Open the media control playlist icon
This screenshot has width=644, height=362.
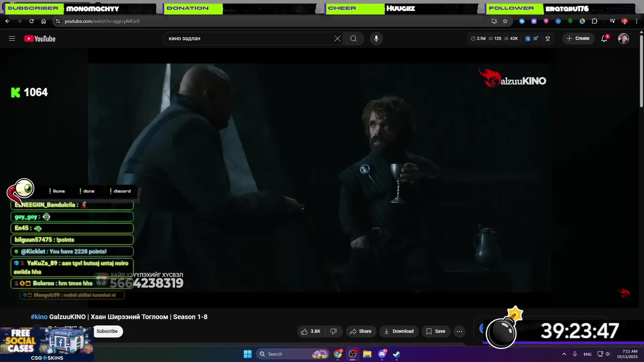[x=612, y=21]
